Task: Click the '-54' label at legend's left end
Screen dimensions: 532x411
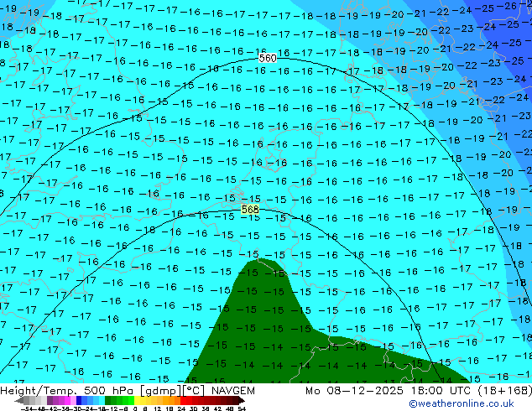Action: (27, 408)
